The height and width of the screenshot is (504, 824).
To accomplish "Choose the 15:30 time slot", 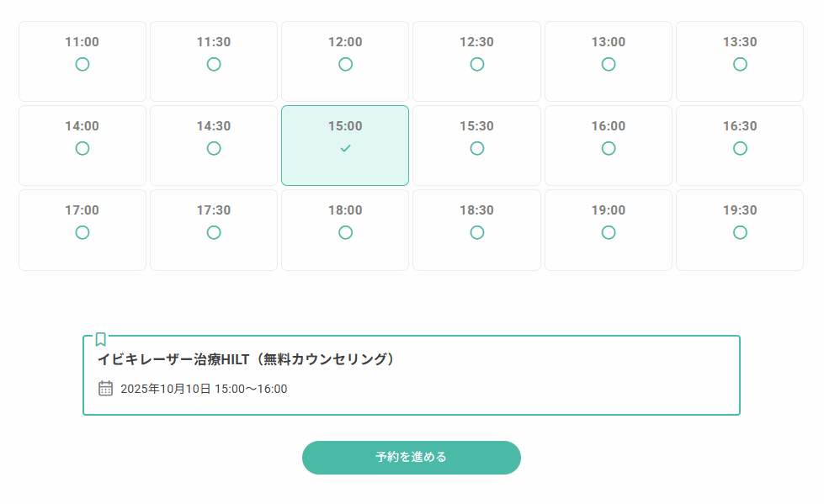I will (476, 146).
